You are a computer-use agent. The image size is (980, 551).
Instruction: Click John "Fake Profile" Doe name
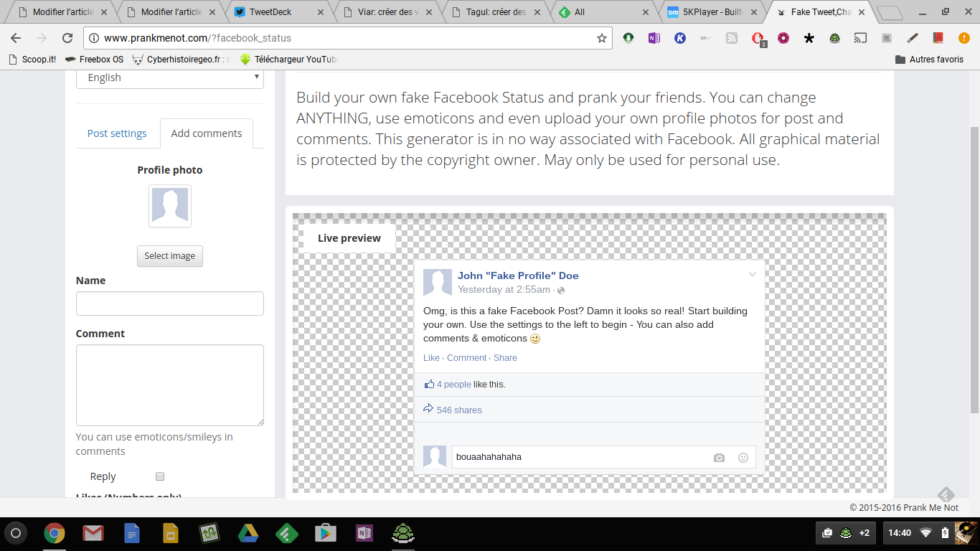[x=518, y=275]
